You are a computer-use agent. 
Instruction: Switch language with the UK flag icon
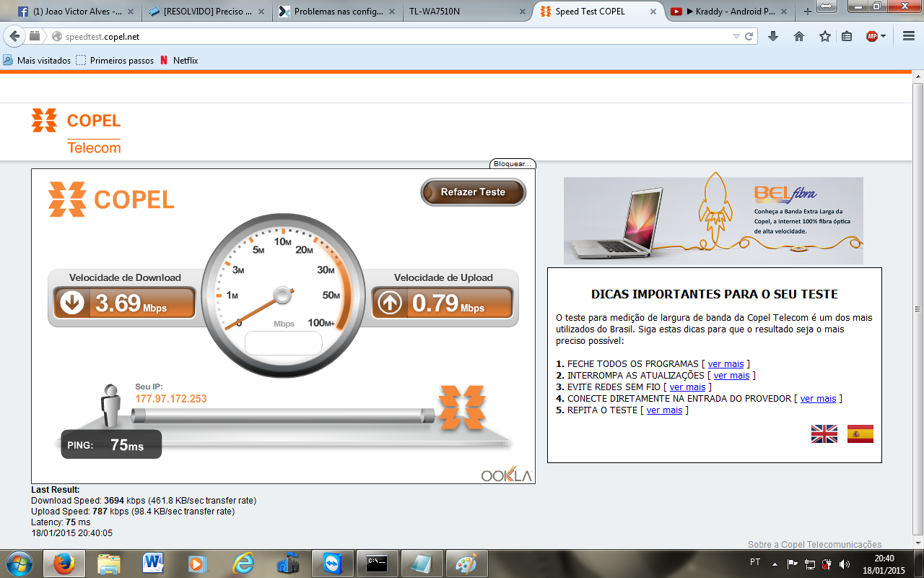point(824,433)
